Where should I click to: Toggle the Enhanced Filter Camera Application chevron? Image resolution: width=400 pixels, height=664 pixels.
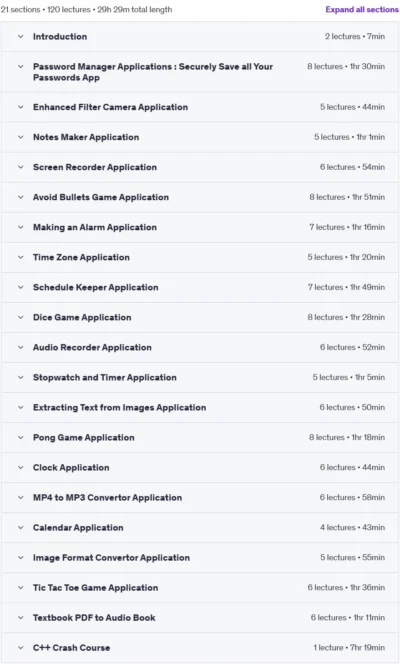pos(20,107)
